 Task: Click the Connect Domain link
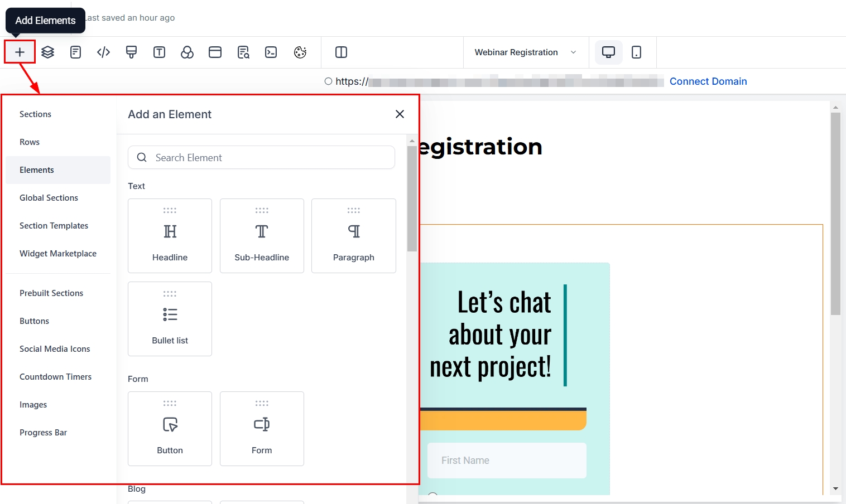pyautogui.click(x=708, y=81)
